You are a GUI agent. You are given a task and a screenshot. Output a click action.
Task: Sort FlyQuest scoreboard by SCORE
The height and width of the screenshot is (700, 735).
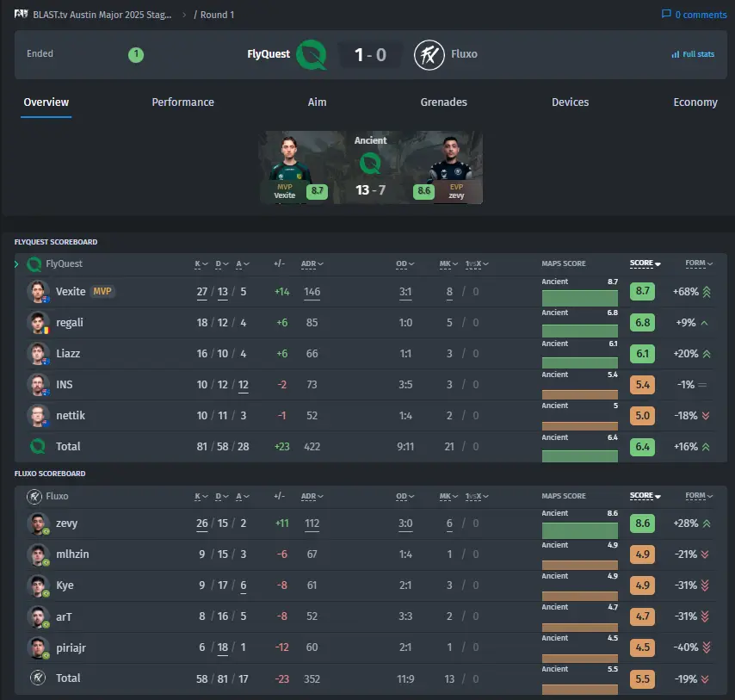645,263
